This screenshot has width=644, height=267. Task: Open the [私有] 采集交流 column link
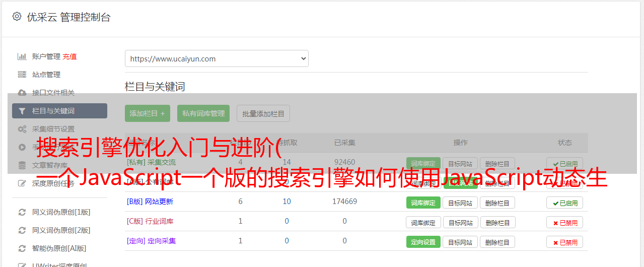click(152, 162)
